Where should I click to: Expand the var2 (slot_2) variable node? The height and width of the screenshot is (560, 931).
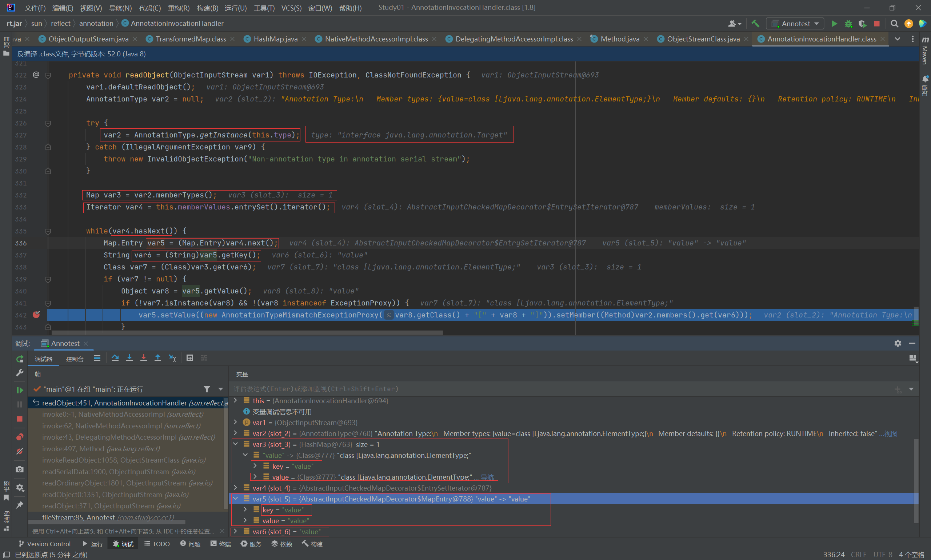coord(236,433)
